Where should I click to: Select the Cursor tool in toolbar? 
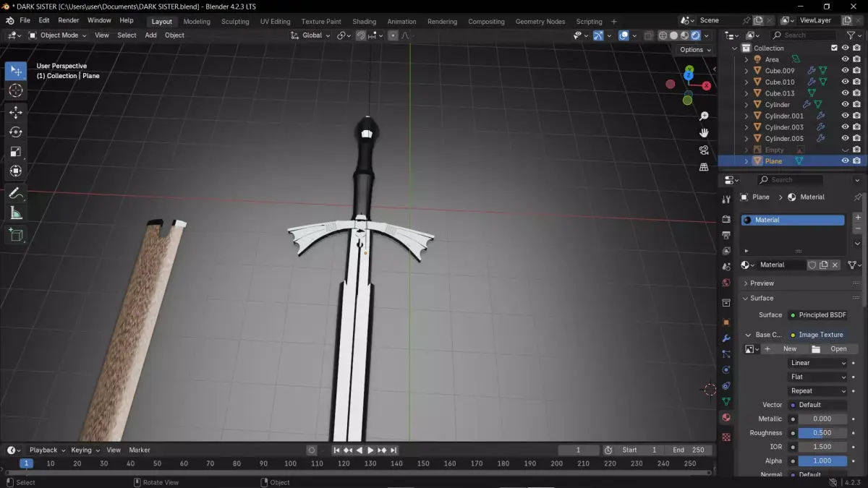tap(16, 90)
